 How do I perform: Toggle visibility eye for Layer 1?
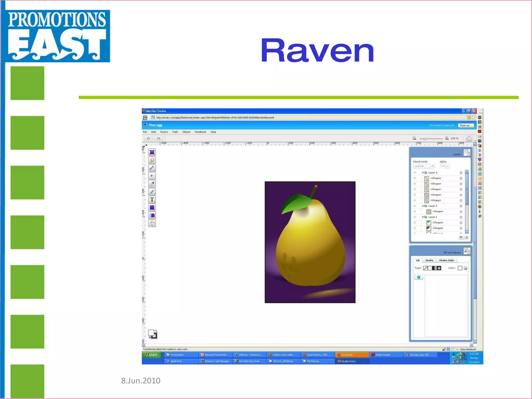click(x=415, y=217)
